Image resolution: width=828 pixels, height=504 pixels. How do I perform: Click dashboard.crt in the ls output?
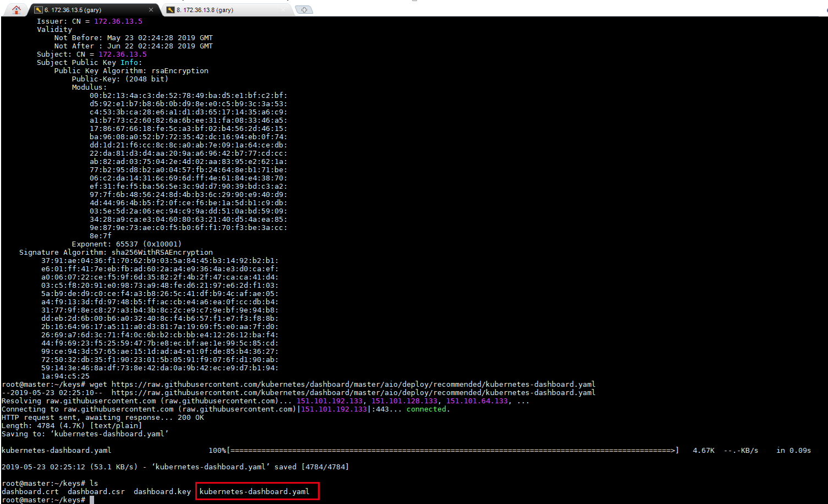(x=30, y=491)
